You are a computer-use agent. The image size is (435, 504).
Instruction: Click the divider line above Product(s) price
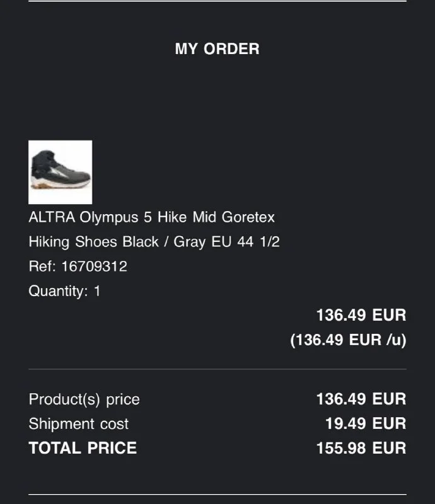217,369
